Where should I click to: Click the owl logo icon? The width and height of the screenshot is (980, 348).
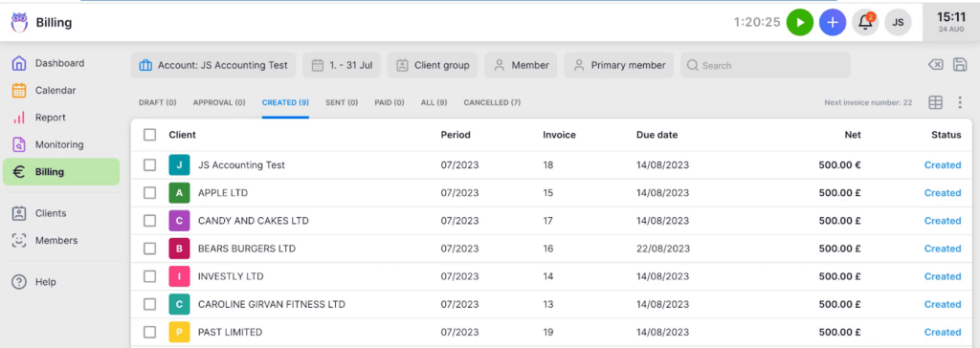click(x=19, y=23)
